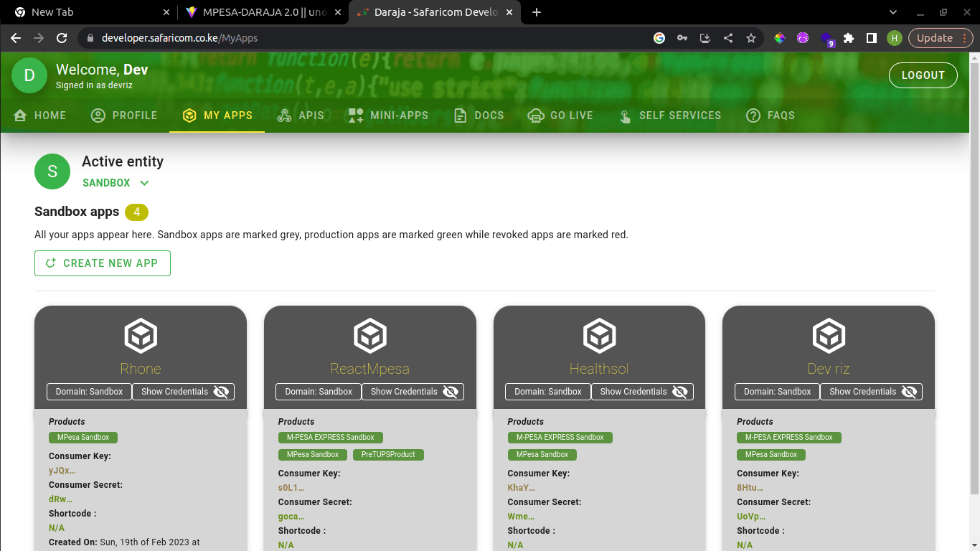Show credentials for the Rhone app
Viewport: 980px width, 551px height.
184,392
